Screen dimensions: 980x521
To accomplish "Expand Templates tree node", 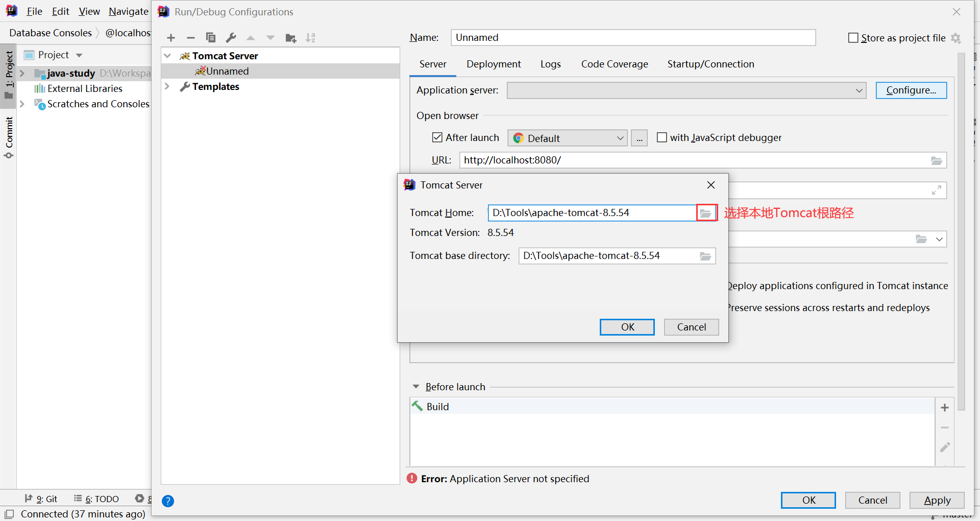I will point(167,86).
